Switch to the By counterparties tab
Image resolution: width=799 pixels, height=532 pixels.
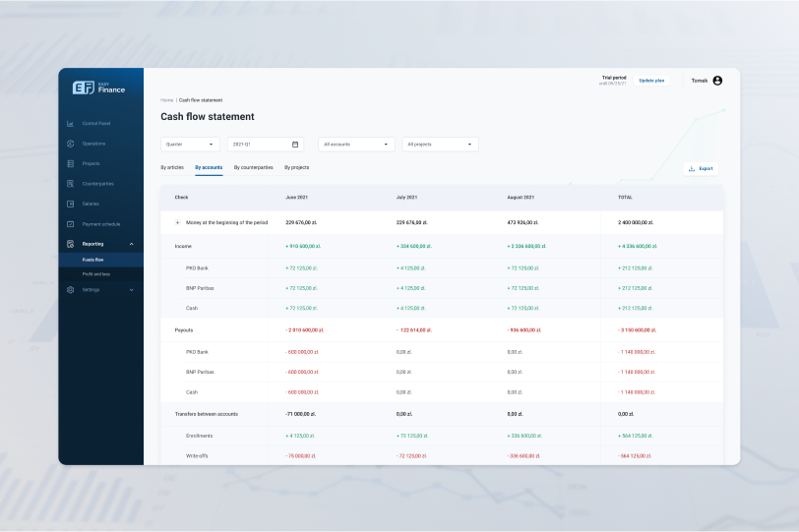tap(253, 168)
